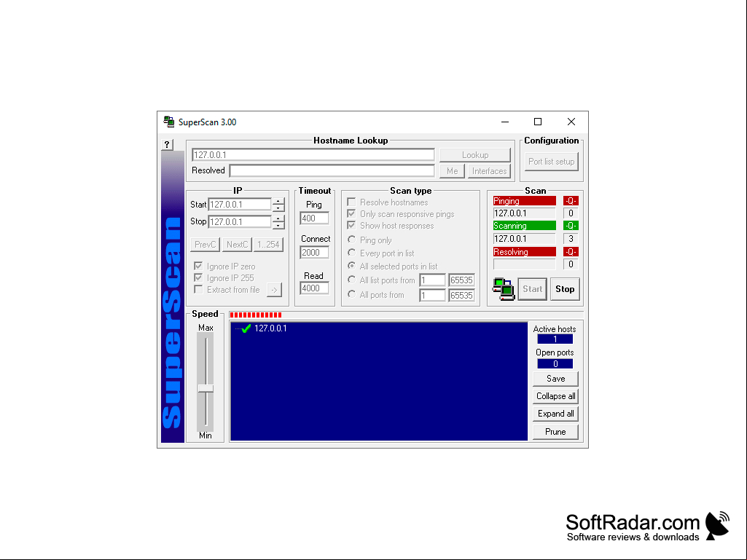Click the 1..254 range button
This screenshot has height=560, width=747.
pyautogui.click(x=268, y=245)
